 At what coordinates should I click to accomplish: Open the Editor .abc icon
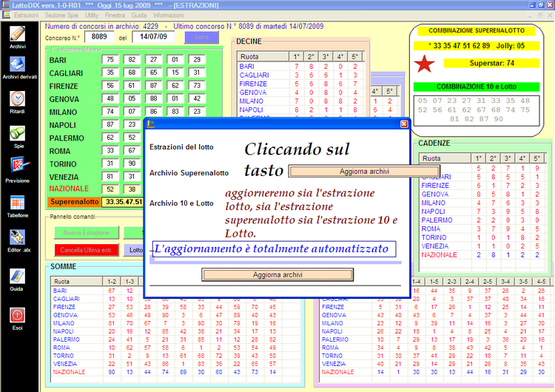[17, 237]
